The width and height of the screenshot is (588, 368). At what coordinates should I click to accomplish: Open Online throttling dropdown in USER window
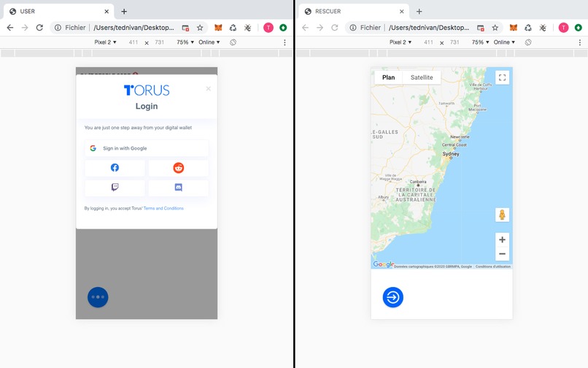[x=209, y=42]
